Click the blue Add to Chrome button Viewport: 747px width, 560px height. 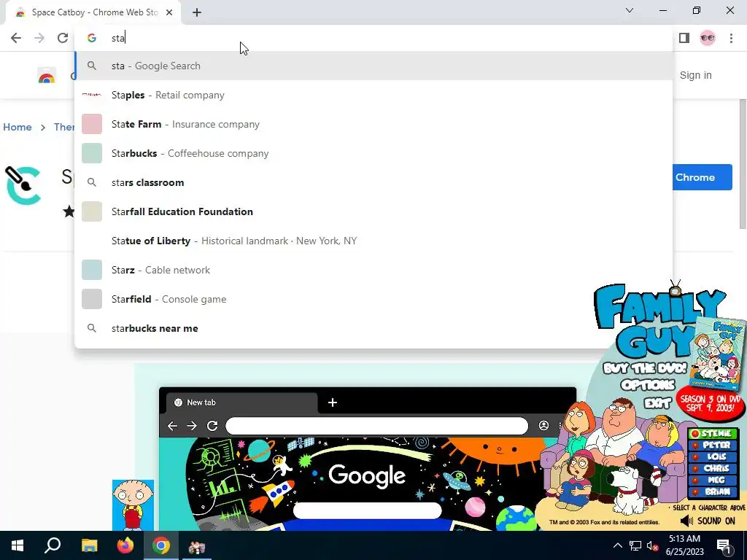point(703,177)
